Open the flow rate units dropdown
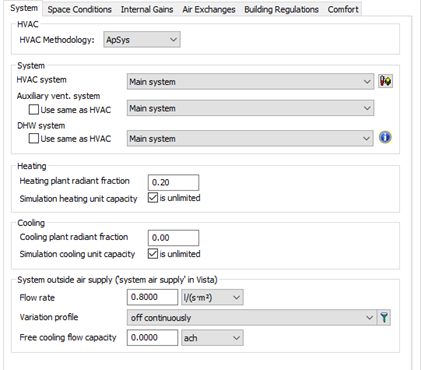Screen dimensions: 421x370 pyautogui.click(x=212, y=297)
